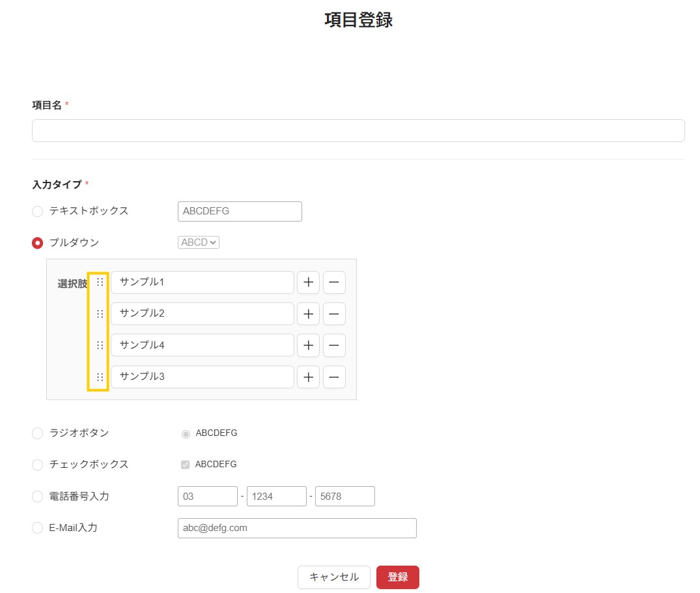Image resolution: width=700 pixels, height=593 pixels.
Task: Click the drag handle beside サンプル1
Action: coord(100,282)
